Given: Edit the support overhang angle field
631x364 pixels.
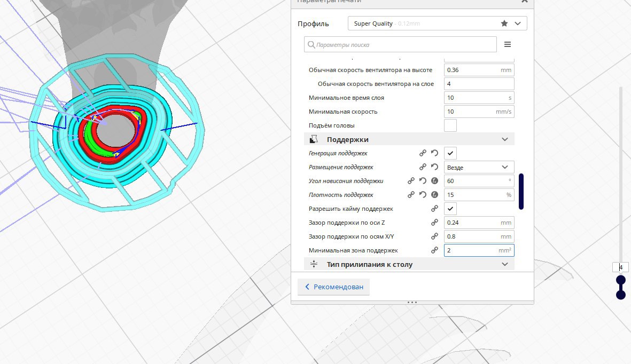Looking at the screenshot, I should click(x=479, y=181).
